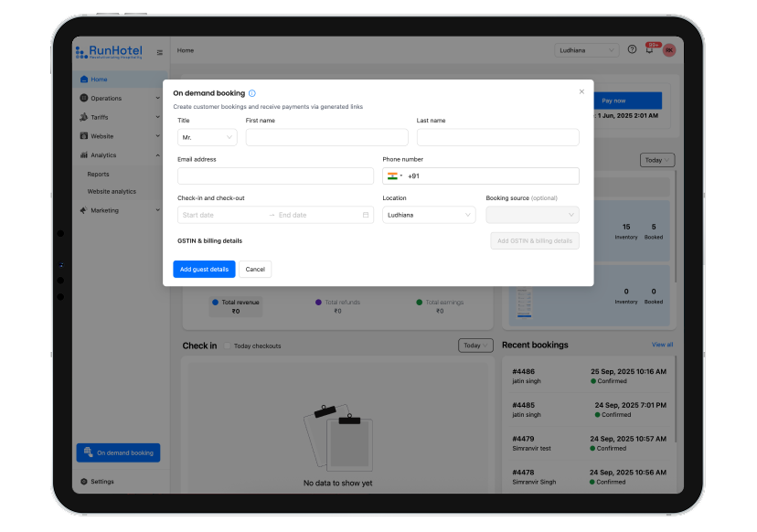Focus the Email address input field

275,176
